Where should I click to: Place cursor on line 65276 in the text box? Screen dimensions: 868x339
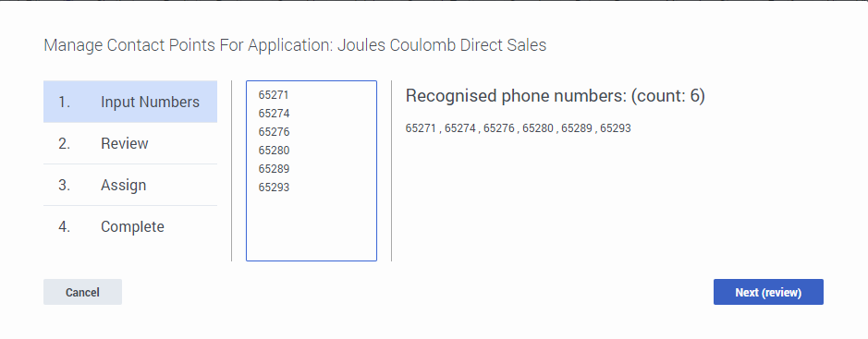pos(274,131)
